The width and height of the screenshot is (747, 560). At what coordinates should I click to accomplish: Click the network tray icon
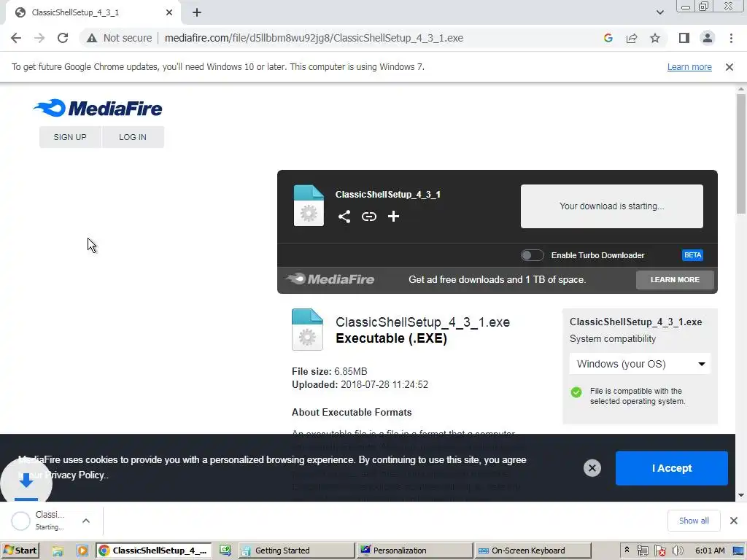tap(642, 551)
